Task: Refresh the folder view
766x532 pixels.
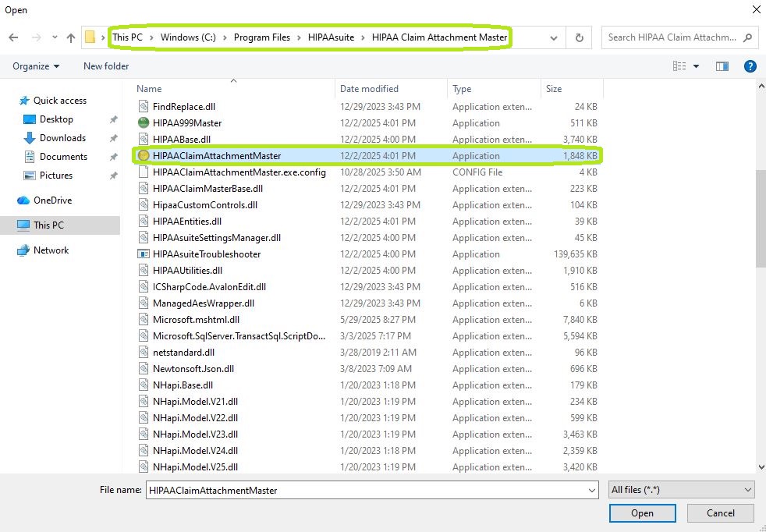Action: 579,37
